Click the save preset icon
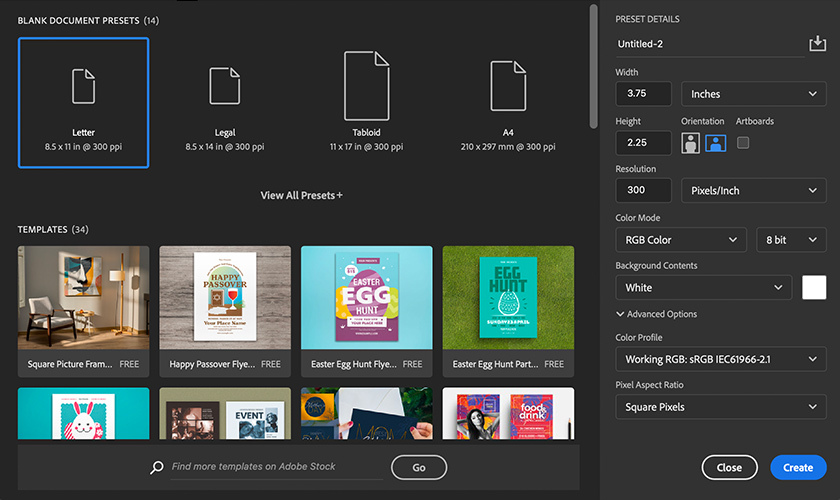 pyautogui.click(x=817, y=44)
